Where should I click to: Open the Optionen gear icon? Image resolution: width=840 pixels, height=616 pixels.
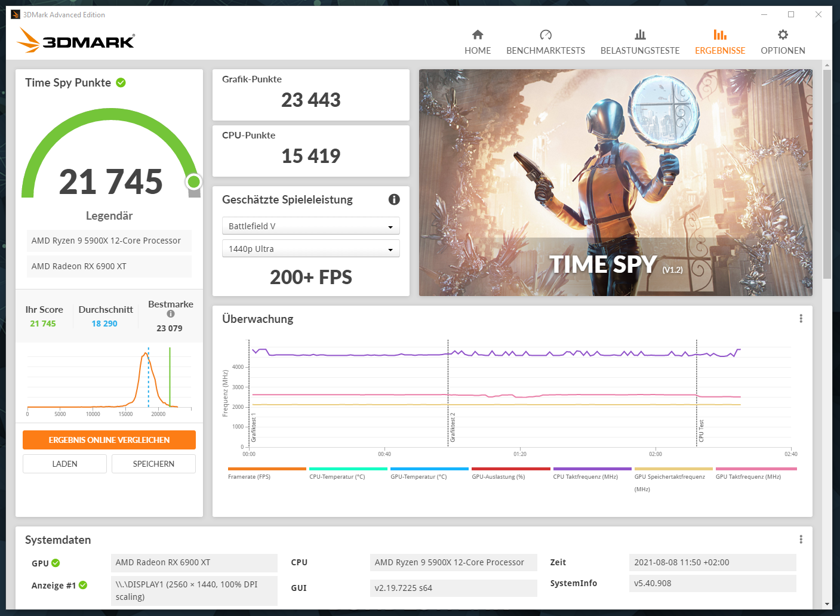(783, 35)
